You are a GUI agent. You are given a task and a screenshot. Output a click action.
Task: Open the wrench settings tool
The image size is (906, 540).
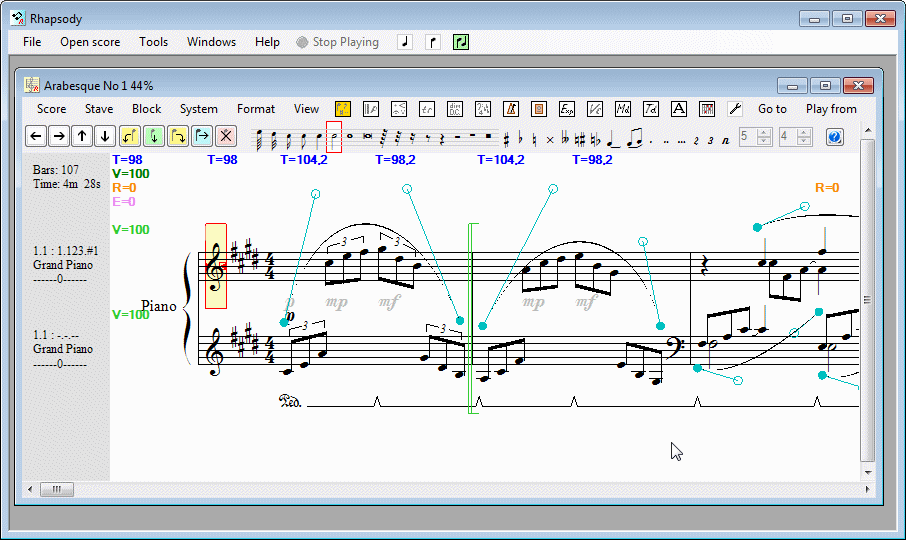735,109
